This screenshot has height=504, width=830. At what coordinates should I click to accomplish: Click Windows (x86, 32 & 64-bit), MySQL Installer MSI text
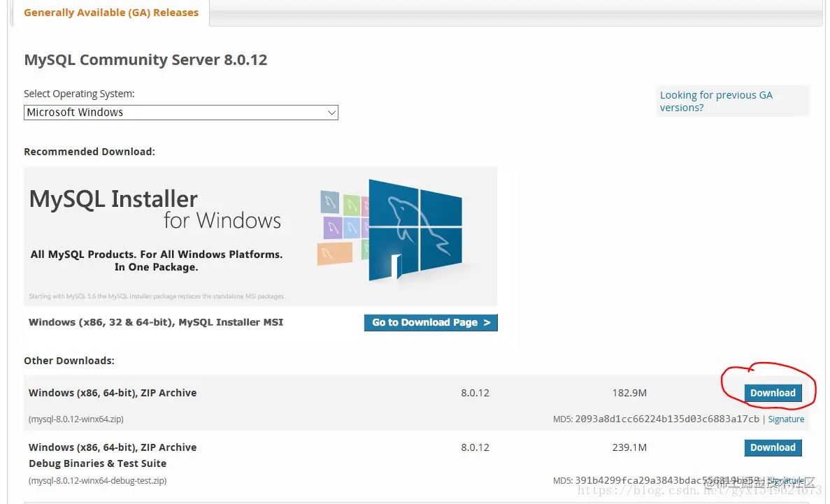click(156, 322)
